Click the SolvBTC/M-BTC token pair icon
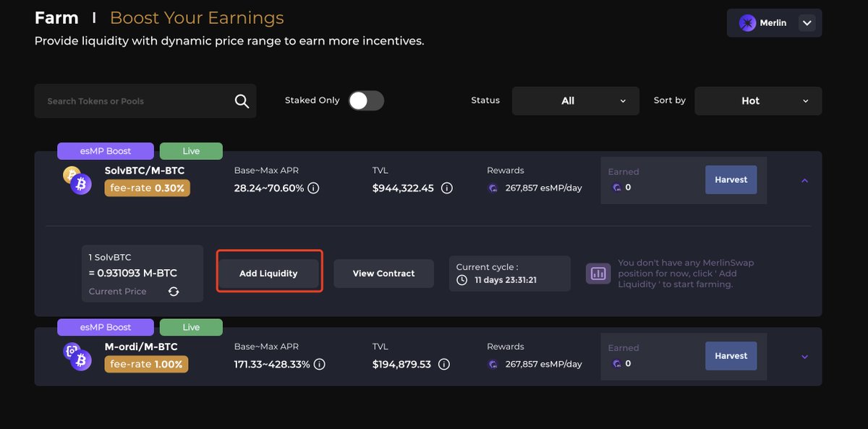 click(77, 180)
